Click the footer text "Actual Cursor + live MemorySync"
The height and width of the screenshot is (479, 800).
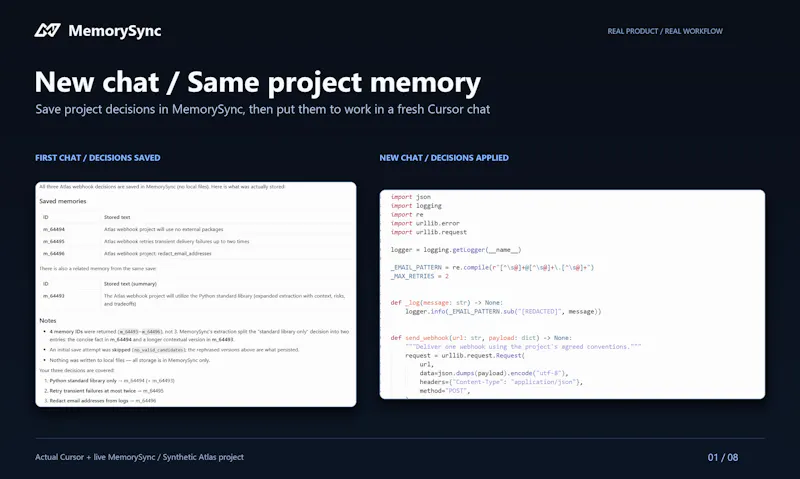coord(139,457)
